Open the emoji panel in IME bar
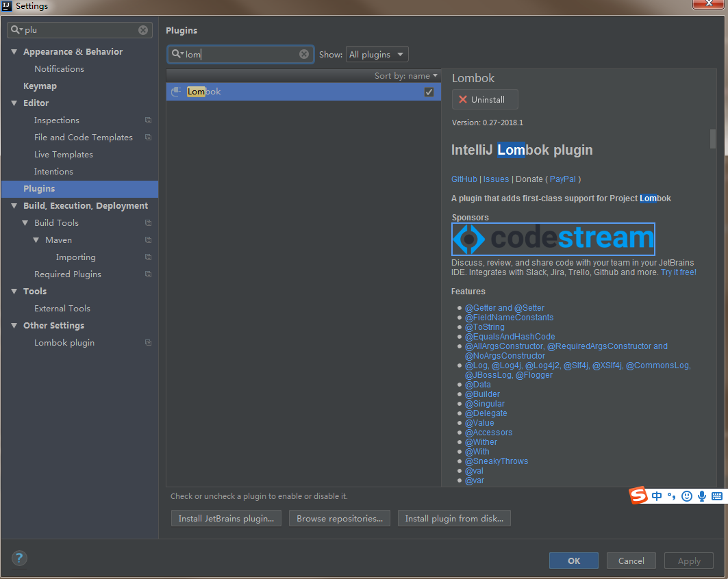This screenshot has height=579, width=728. (687, 496)
